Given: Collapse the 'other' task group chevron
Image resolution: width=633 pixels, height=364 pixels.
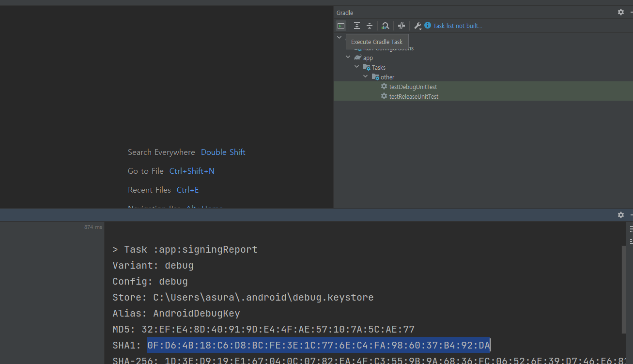Looking at the screenshot, I should tap(365, 76).
